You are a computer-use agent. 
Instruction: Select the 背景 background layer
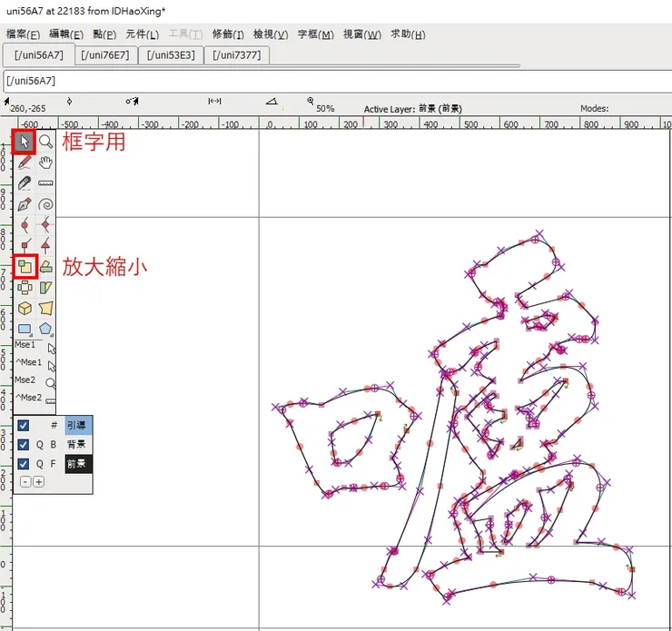pos(78,445)
